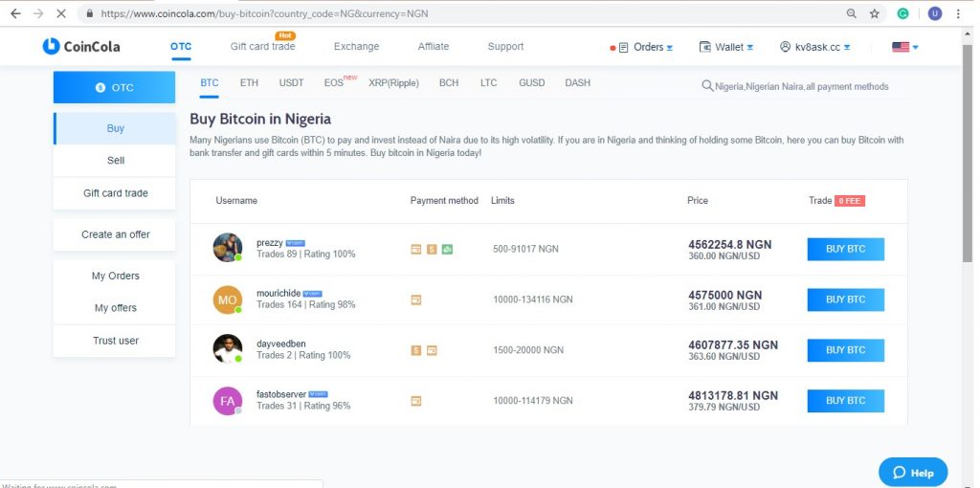The width and height of the screenshot is (980, 488).
Task: Click the browser address bar URL
Action: [264, 13]
